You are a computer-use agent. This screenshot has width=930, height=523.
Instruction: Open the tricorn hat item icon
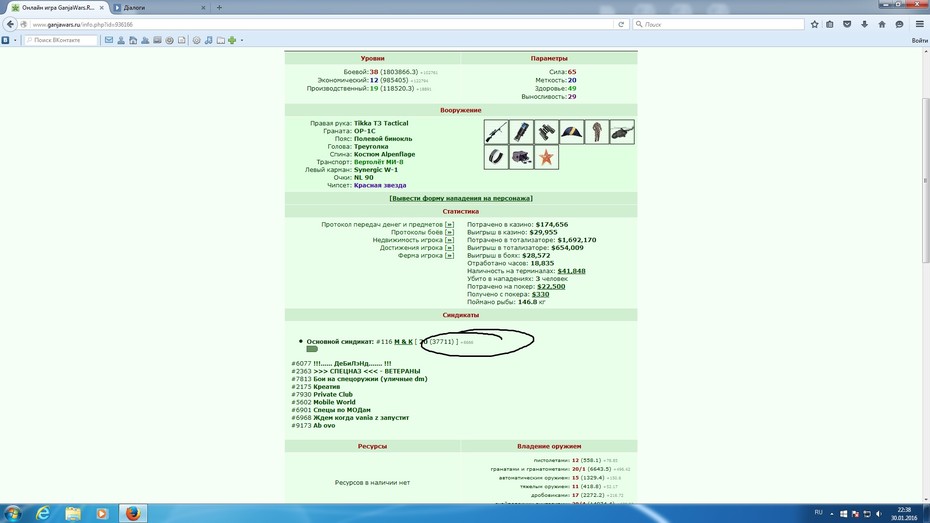[572, 132]
